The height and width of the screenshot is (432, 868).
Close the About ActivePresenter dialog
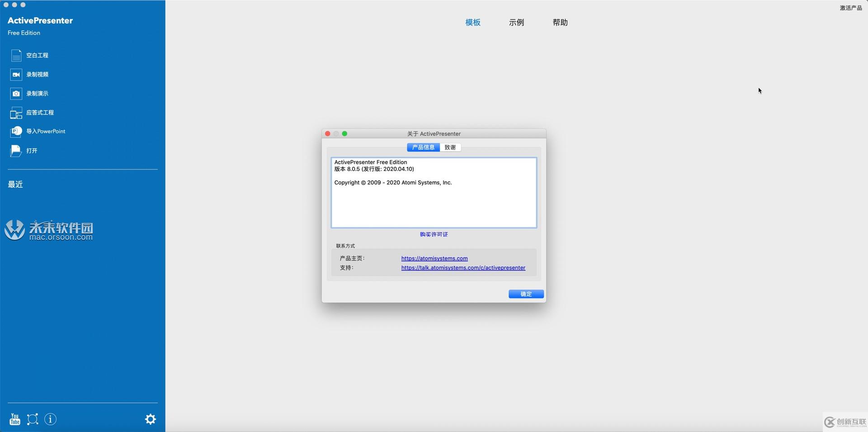328,134
